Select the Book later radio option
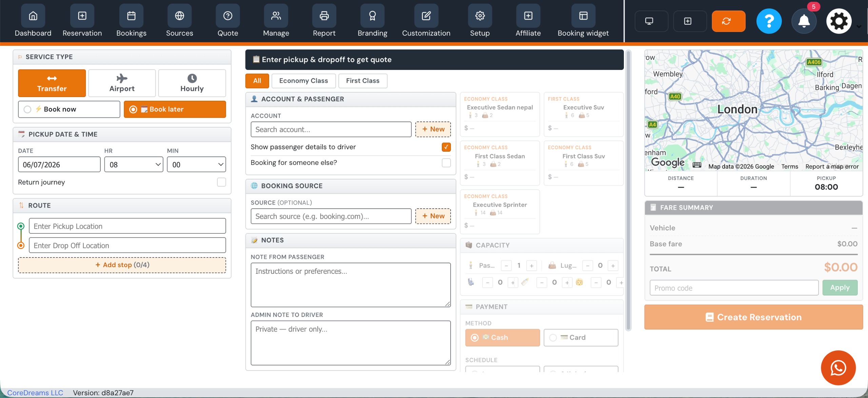This screenshot has height=398, width=868. click(x=175, y=109)
